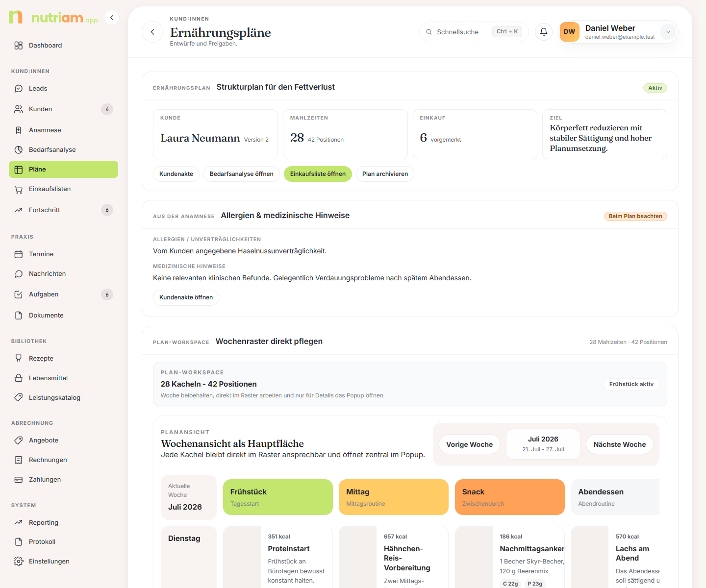
Task: Click the Lebensmittel bag icon
Action: [19, 378]
